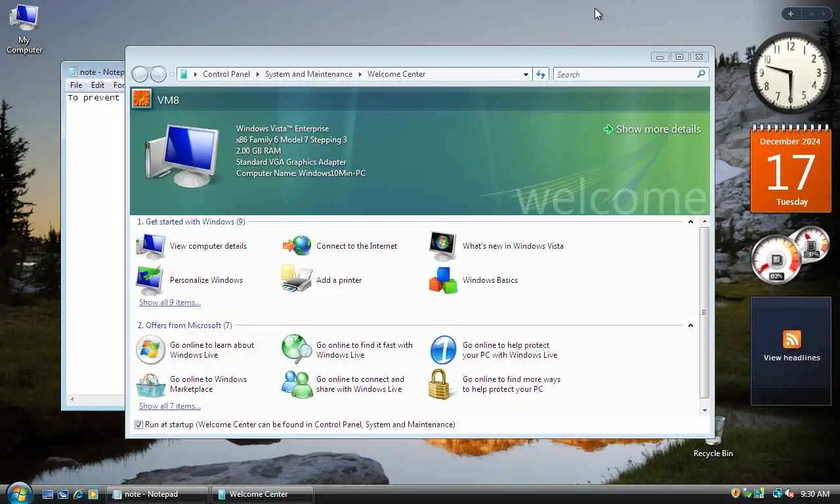Click the analog clock gadget
Screen dimensions: 840x504
pyautogui.click(x=790, y=72)
